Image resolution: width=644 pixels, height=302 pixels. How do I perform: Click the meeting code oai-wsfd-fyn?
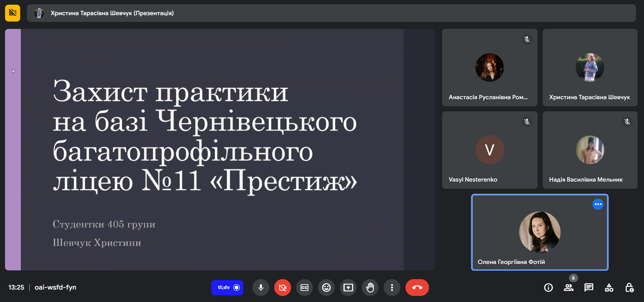pyautogui.click(x=56, y=288)
